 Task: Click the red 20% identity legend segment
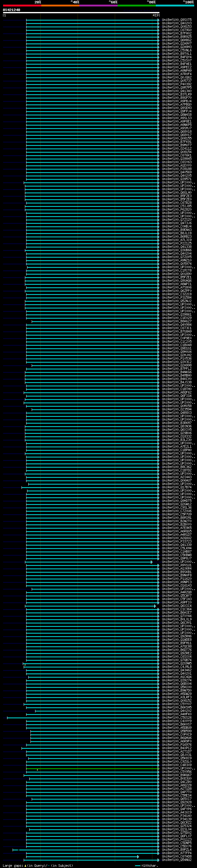(22, 6)
